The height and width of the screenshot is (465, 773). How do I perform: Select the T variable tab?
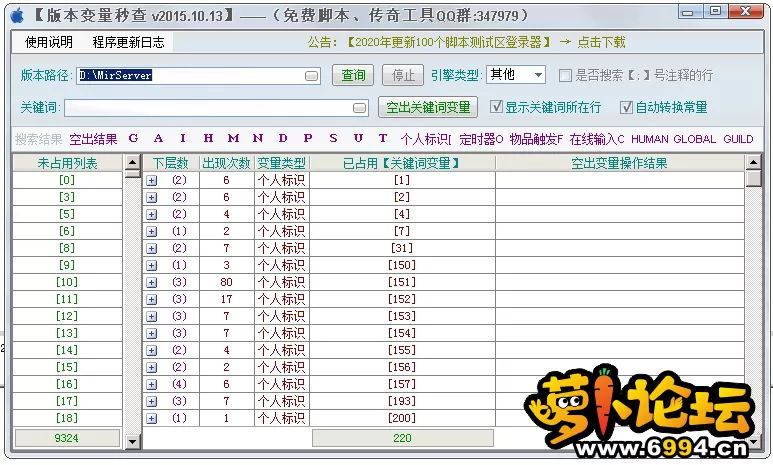[x=383, y=139]
